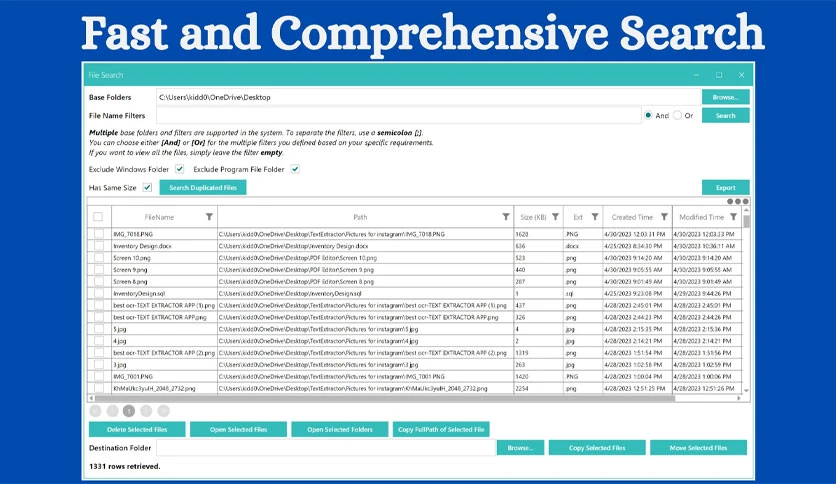This screenshot has width=836, height=484.
Task: Open the three-dot grid options icon
Action: click(738, 201)
